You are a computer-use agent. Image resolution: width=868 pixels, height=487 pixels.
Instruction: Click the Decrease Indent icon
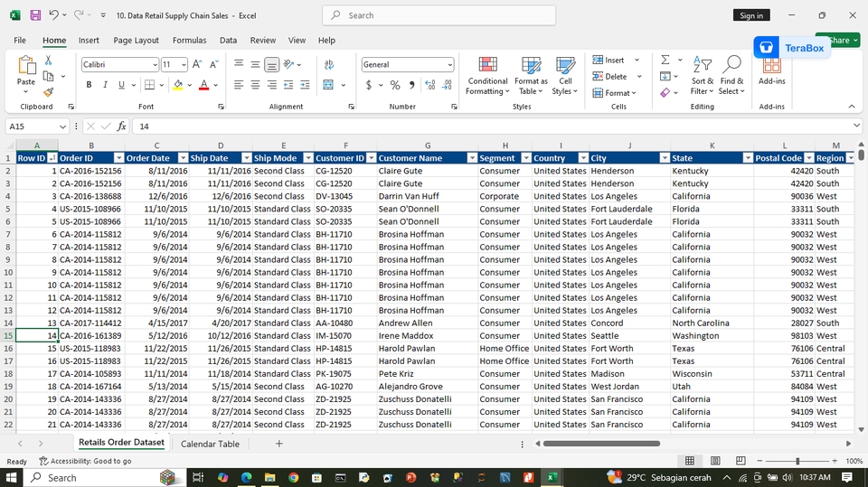click(288, 85)
